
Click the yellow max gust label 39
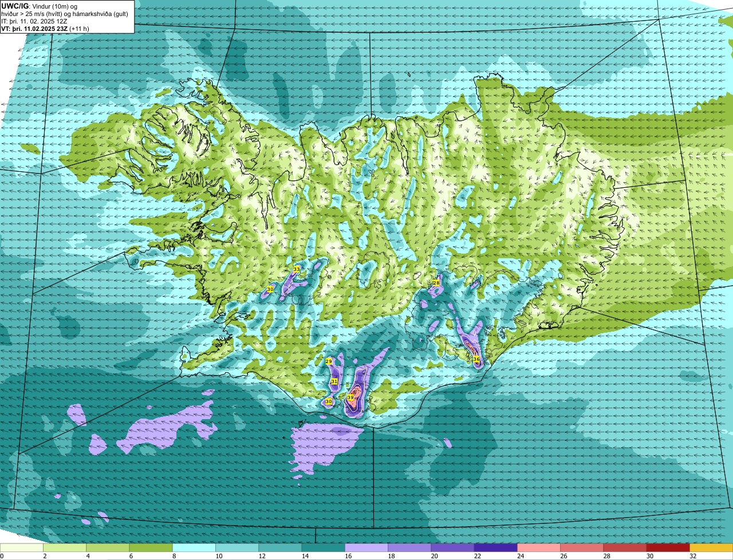pos(350,397)
